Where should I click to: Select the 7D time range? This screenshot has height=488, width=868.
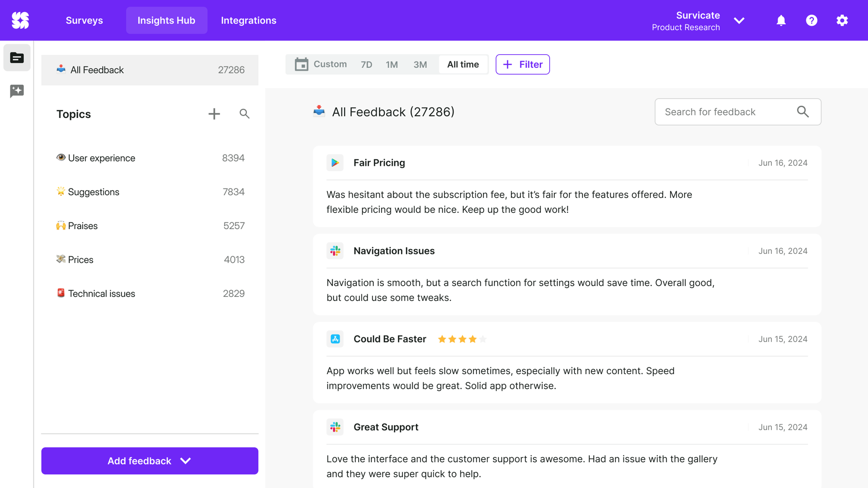(366, 65)
